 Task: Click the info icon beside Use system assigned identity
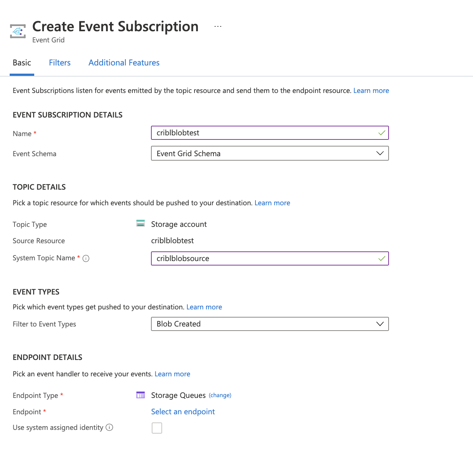pos(109,428)
